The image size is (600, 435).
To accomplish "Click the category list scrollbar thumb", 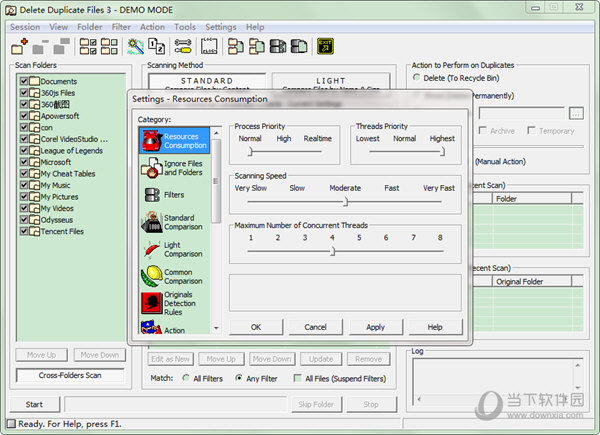I will click(x=216, y=181).
